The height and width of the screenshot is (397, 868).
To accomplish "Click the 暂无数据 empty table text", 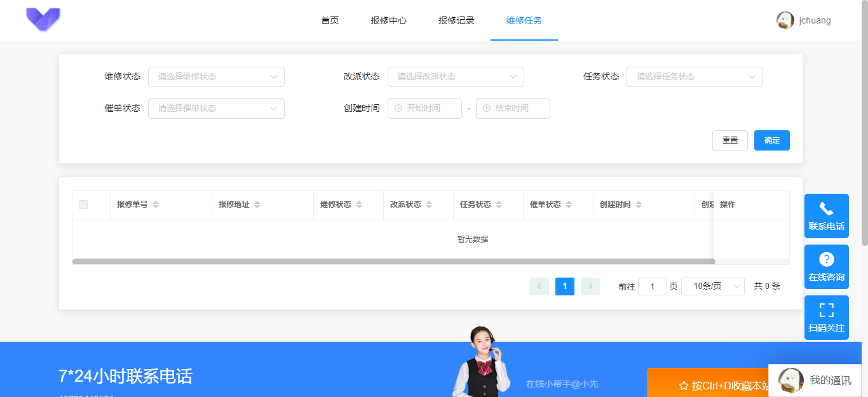I will click(473, 239).
